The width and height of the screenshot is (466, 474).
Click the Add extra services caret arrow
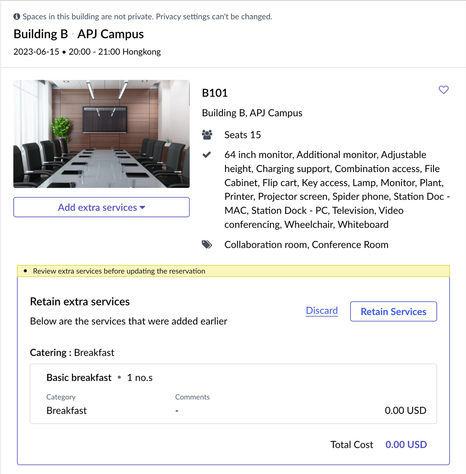[x=143, y=207]
